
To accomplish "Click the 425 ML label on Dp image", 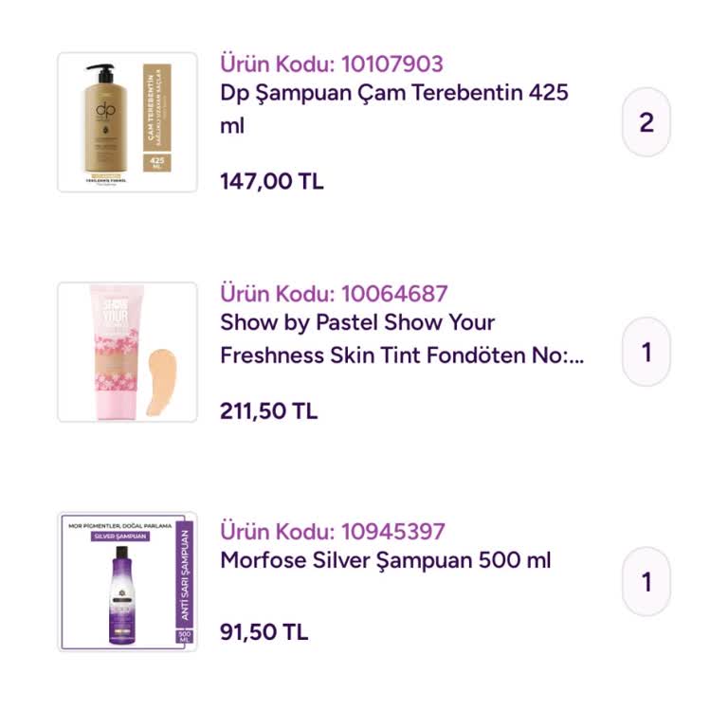I will [155, 163].
